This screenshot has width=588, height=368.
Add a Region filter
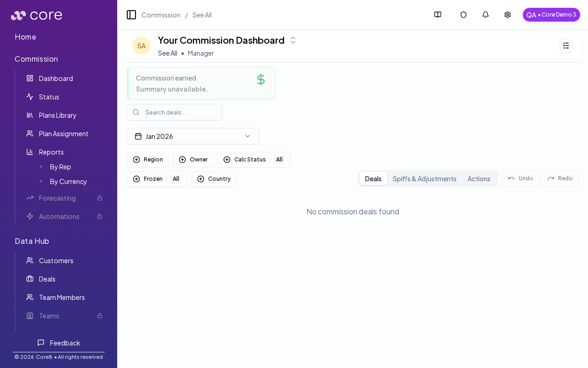tap(148, 160)
